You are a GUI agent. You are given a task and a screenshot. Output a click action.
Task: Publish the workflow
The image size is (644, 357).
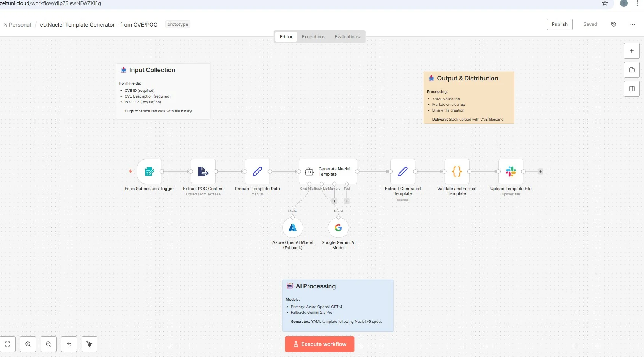[559, 24]
